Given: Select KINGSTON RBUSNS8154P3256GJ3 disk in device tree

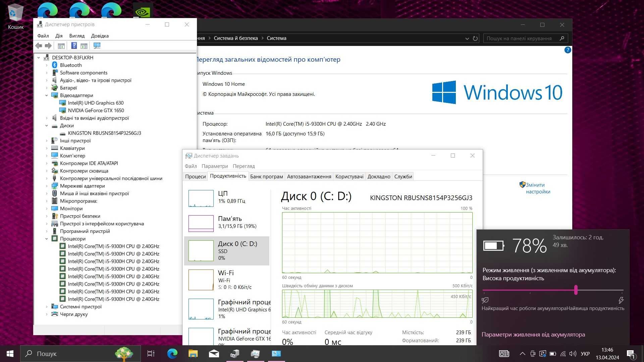Looking at the screenshot, I should pos(104,133).
